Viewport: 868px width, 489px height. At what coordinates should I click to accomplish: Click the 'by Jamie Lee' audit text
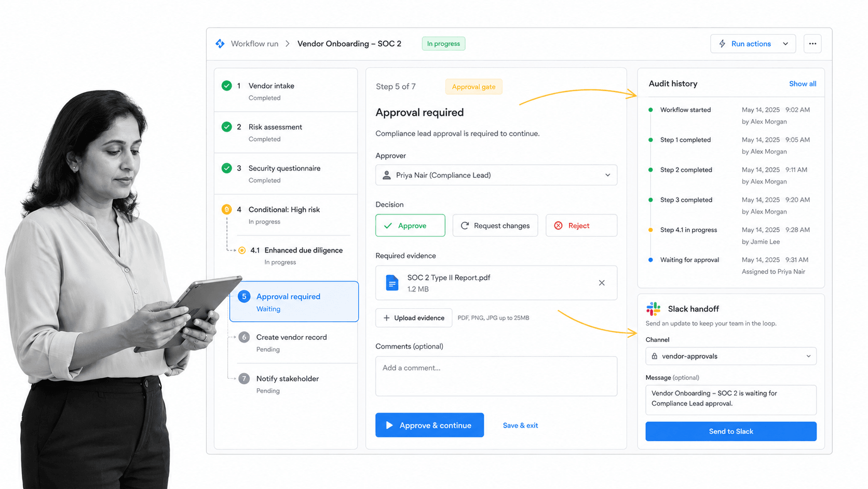761,242
